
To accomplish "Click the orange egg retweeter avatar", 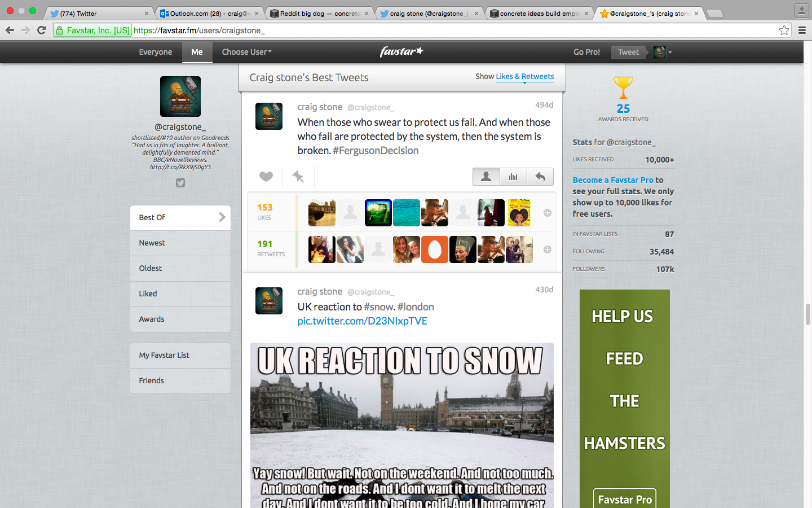I will coord(434,249).
